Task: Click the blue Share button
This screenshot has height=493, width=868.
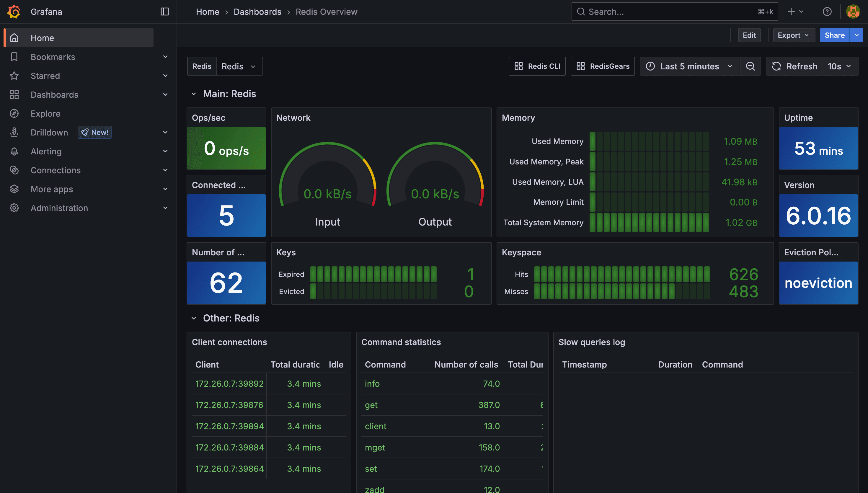Action: pyautogui.click(x=834, y=35)
